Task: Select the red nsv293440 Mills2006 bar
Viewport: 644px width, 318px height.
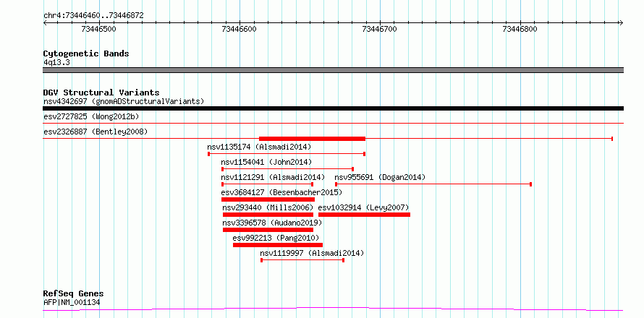Action: pos(268,215)
